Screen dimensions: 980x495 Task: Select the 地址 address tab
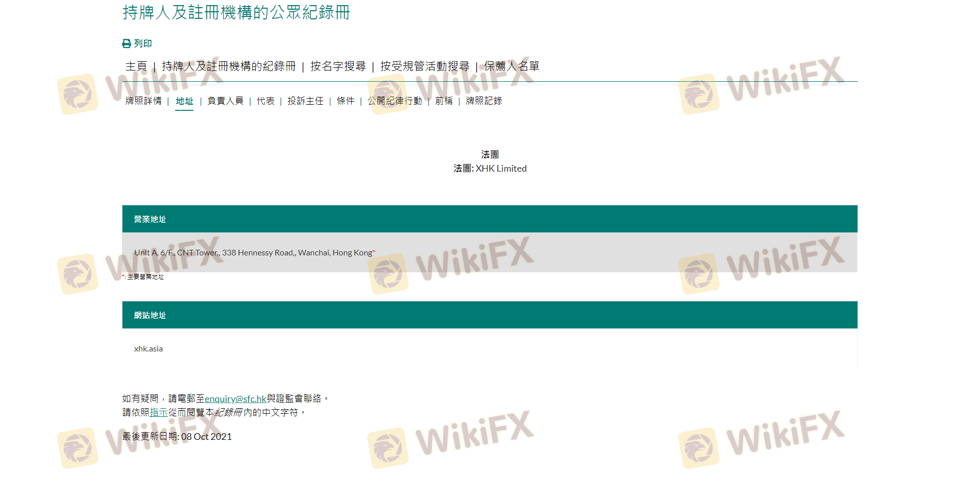click(184, 101)
